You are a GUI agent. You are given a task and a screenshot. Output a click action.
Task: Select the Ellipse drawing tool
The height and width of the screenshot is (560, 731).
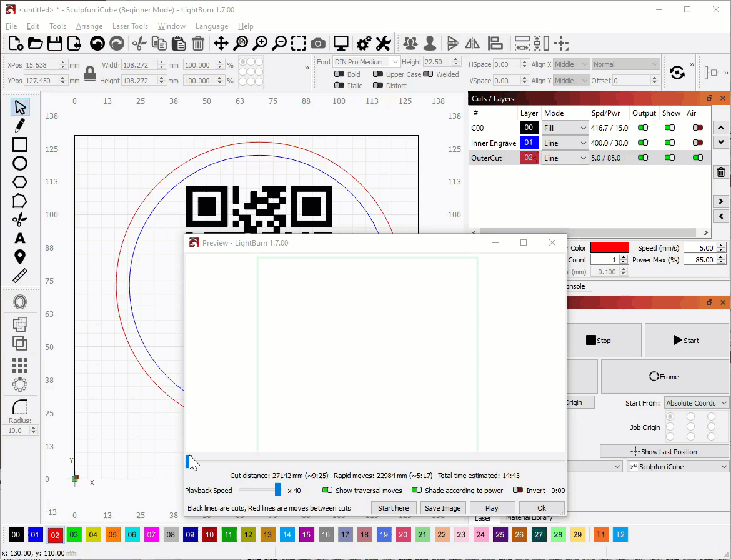coord(20,163)
